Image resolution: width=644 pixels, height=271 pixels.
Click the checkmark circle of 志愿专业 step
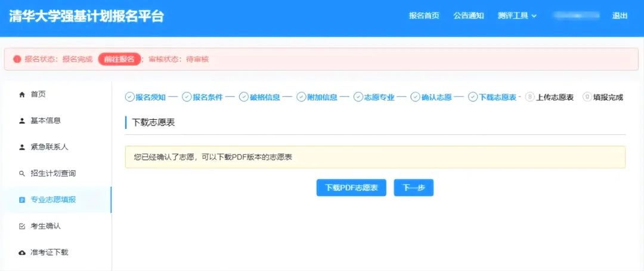click(358, 97)
